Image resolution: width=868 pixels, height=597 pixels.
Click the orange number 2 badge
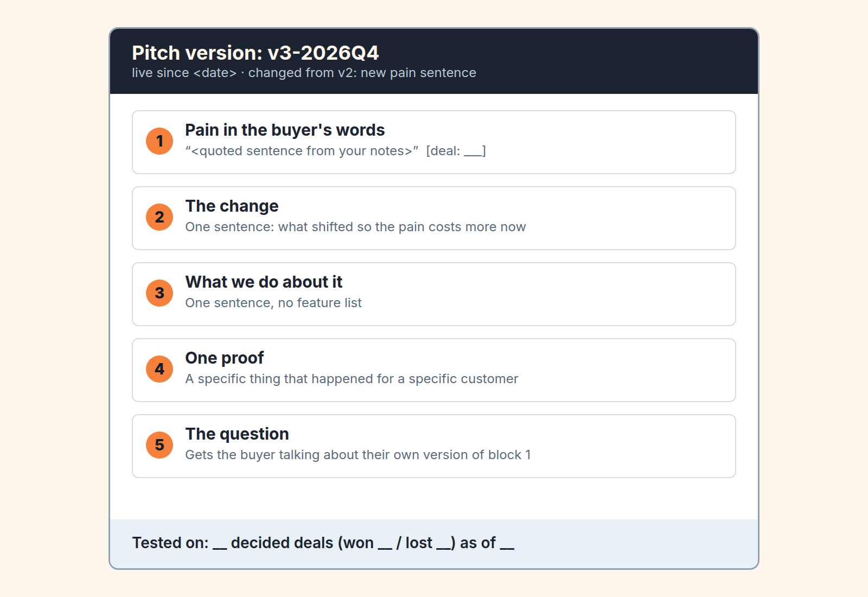[x=159, y=217]
